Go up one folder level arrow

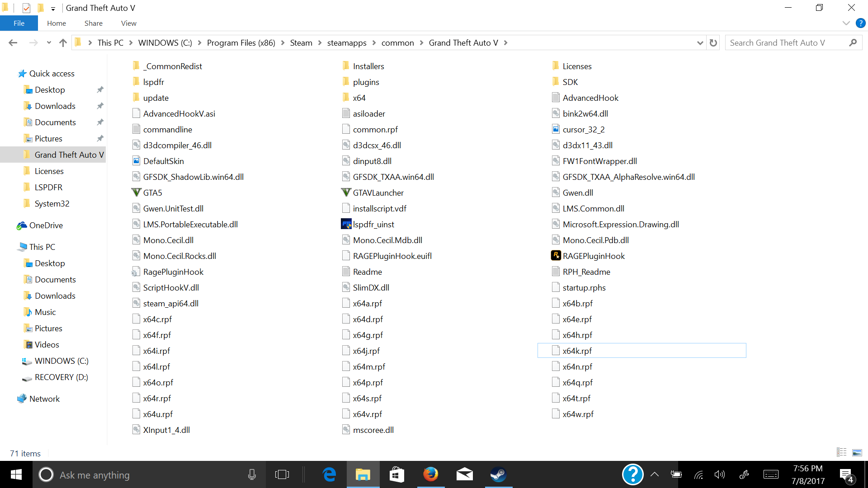click(x=63, y=43)
